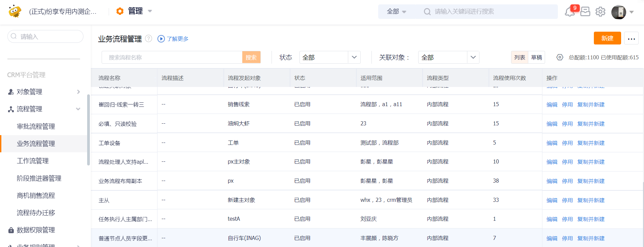This screenshot has width=644, height=247.
Task: Open the 了解更多 link
Action: click(x=178, y=39)
